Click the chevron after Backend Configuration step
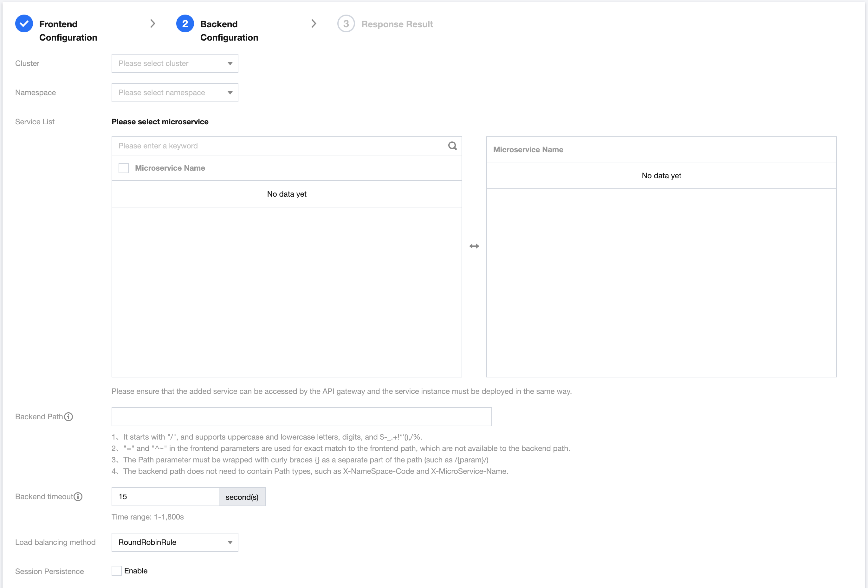 (x=313, y=24)
